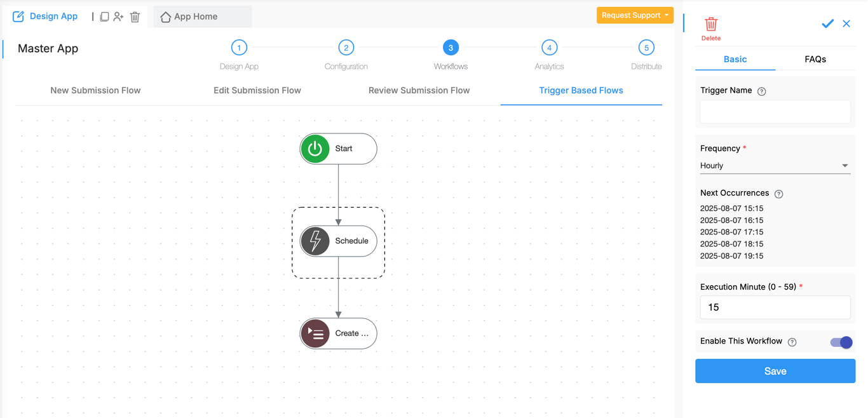Switch to the FAQs tab

(x=815, y=59)
